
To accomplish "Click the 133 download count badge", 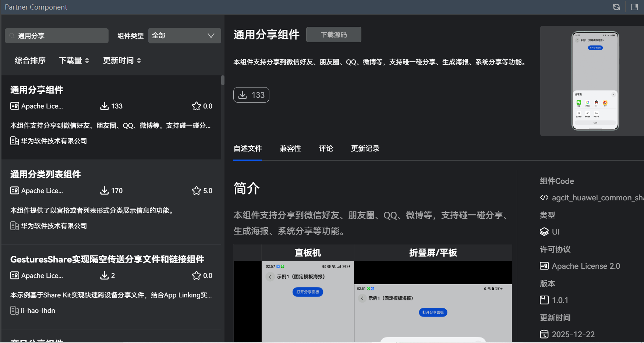I will 251,95.
